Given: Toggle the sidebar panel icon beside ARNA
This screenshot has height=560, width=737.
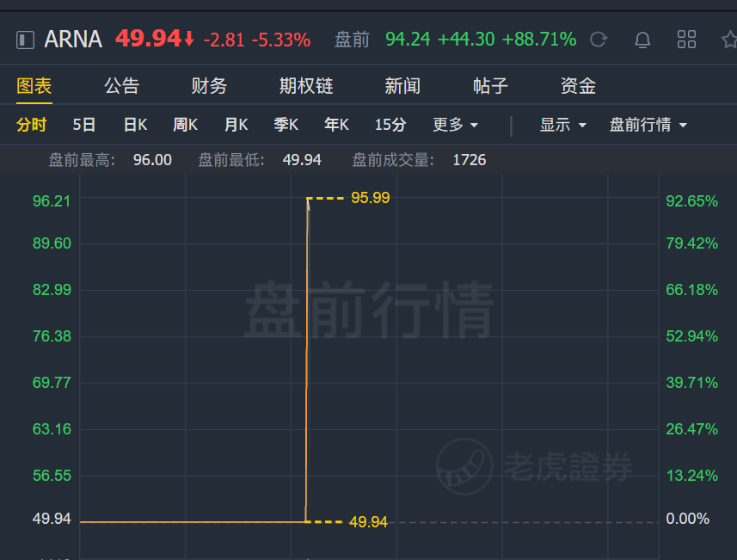Looking at the screenshot, I should (x=26, y=40).
